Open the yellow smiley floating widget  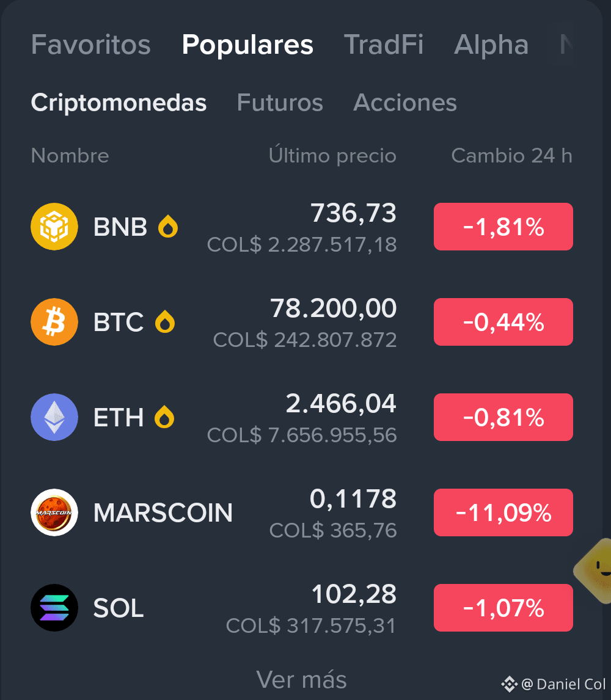click(x=594, y=571)
